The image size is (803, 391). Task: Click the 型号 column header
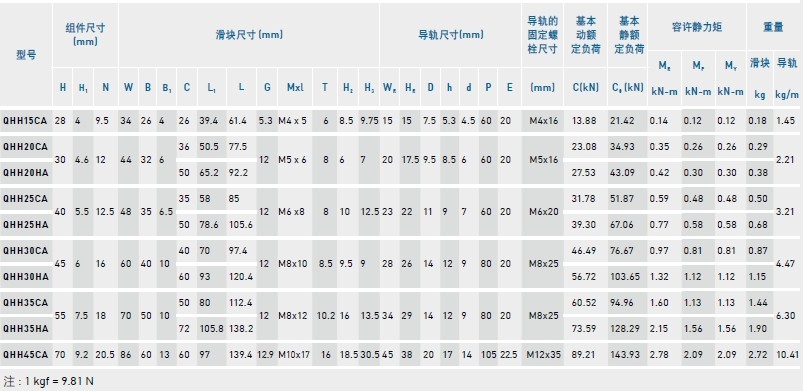pos(26,55)
